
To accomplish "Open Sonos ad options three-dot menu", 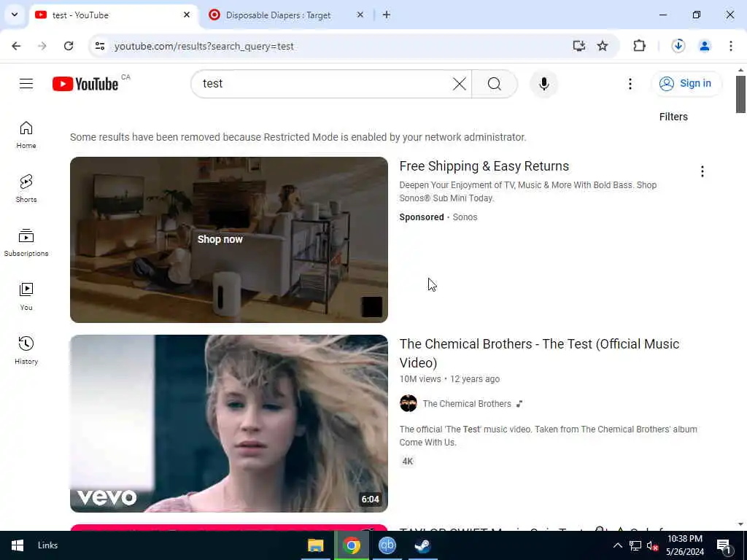I will (x=702, y=171).
